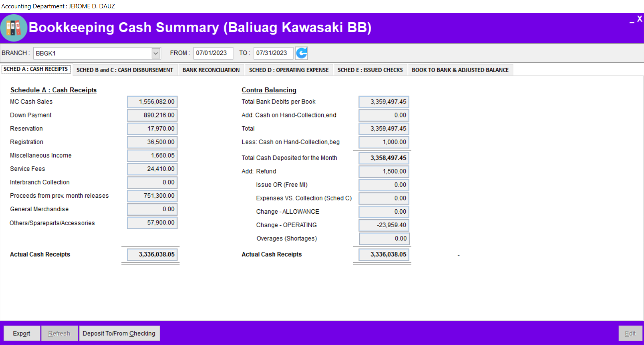Select the Down Payment value 890,216.00

[x=152, y=115]
